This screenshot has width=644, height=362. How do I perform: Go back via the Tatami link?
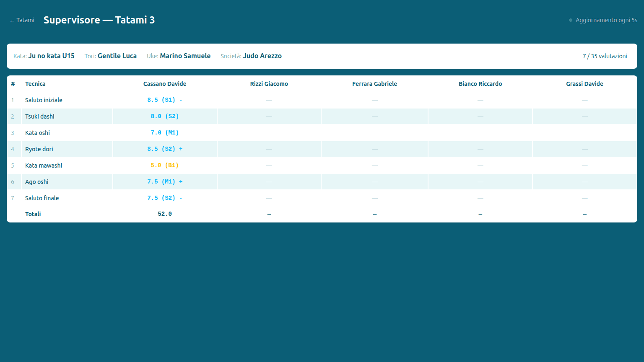coord(22,20)
